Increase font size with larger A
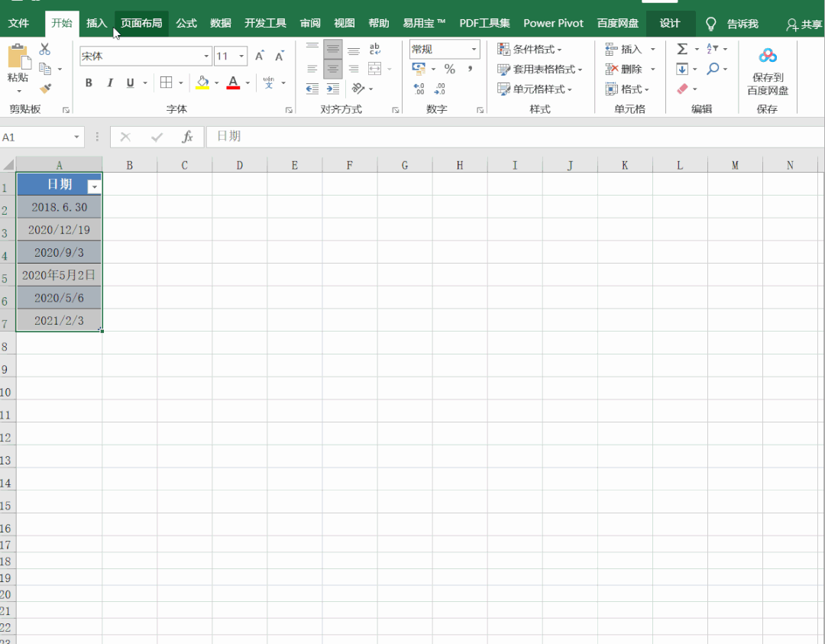Screen dimensions: 825x644 pyautogui.click(x=260, y=56)
